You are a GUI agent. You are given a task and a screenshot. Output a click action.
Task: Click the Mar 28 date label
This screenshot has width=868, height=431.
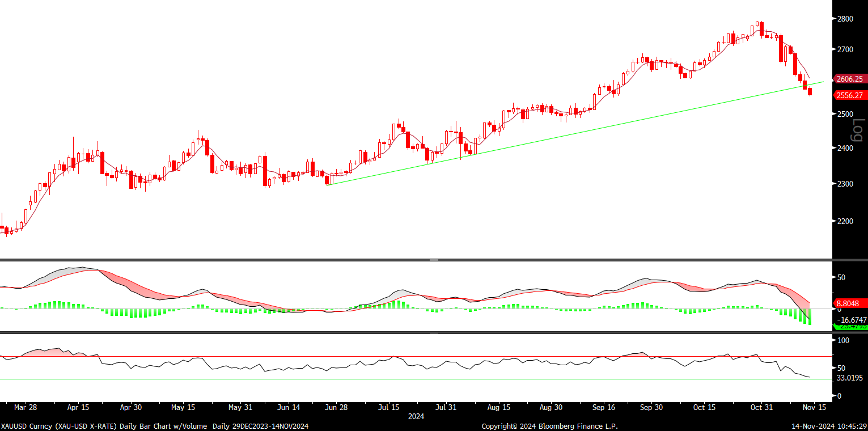[x=26, y=408]
